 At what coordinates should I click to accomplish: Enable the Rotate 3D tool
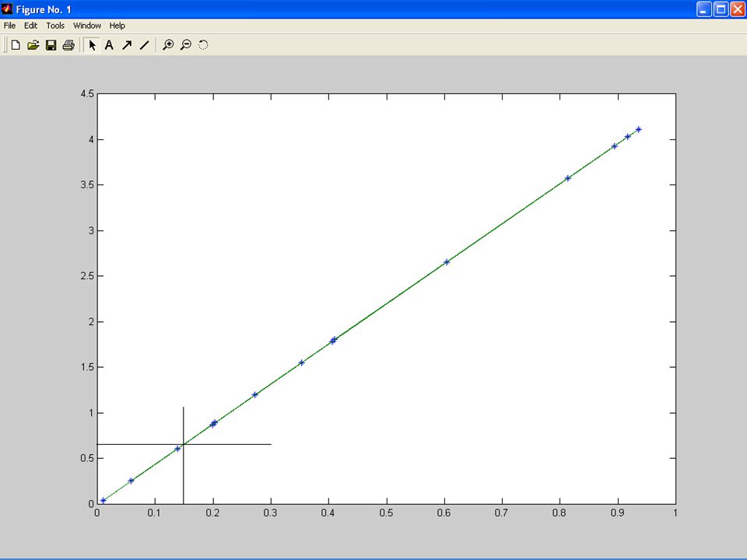coord(203,45)
